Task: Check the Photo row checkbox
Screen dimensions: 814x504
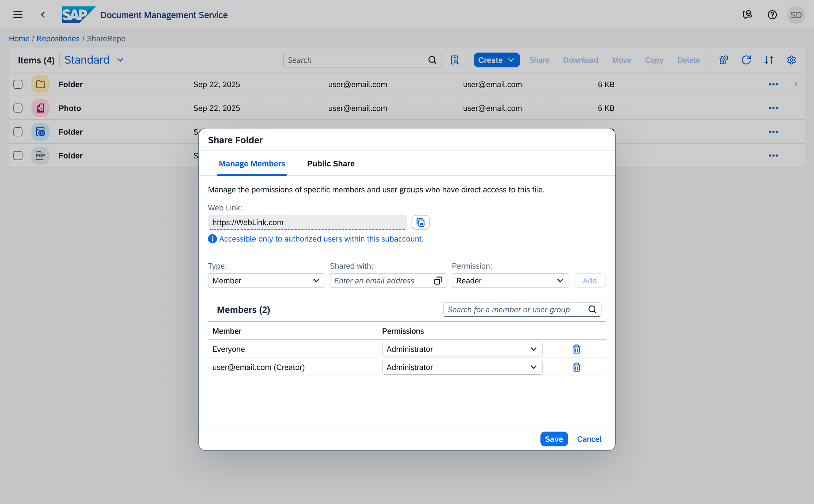Action: tap(18, 108)
